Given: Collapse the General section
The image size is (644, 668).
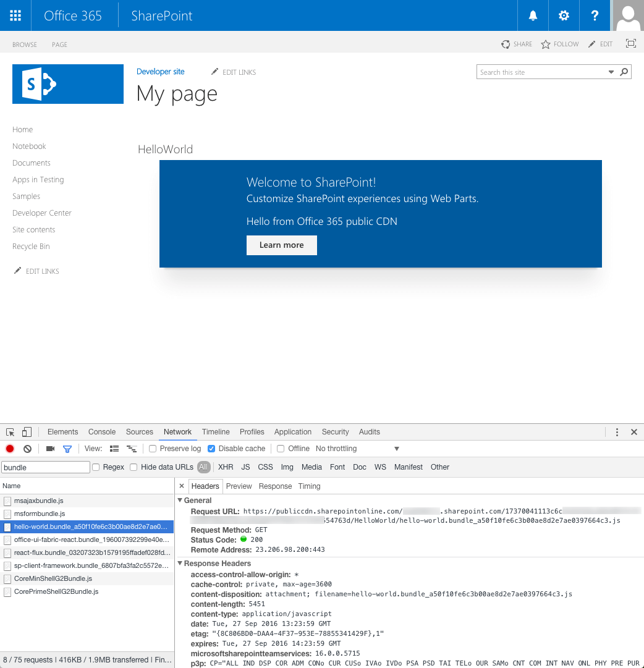Looking at the screenshot, I should 180,500.
